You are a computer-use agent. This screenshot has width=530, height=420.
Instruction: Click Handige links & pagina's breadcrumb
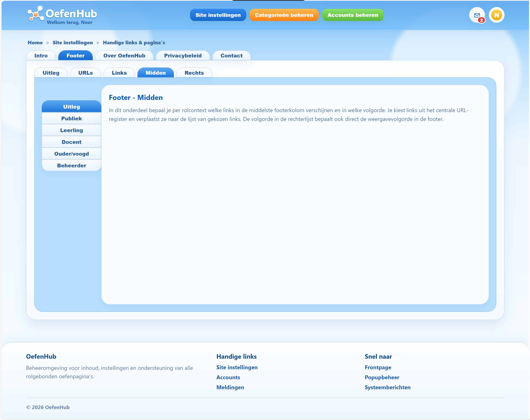(x=134, y=43)
